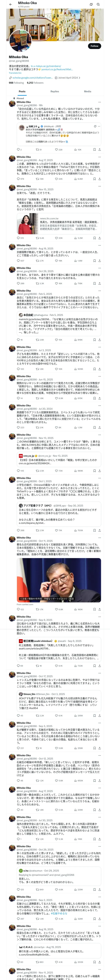
Task: Switch to the Media tab
Action: coord(87,91)
